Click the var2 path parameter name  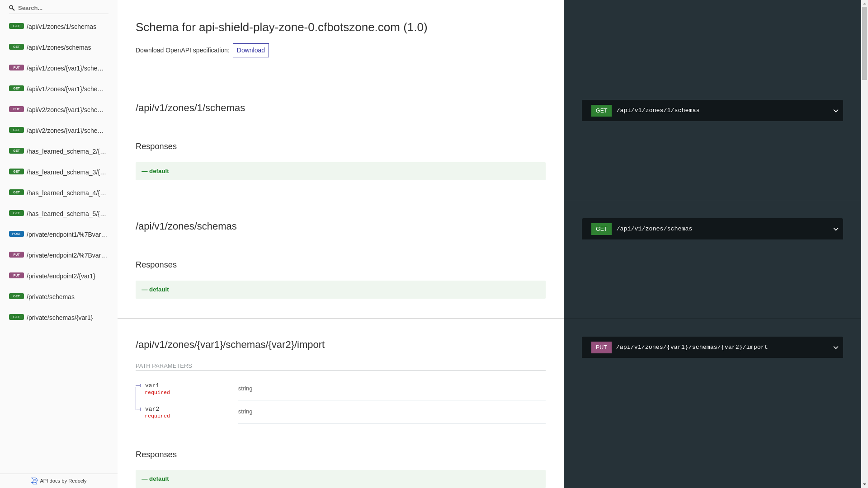(152, 409)
